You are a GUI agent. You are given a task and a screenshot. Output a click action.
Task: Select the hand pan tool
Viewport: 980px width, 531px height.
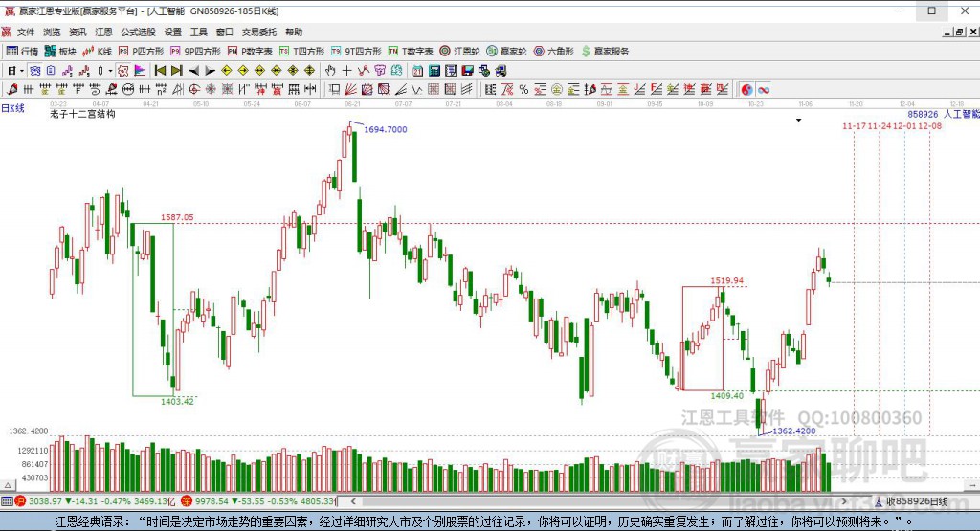tap(330, 71)
